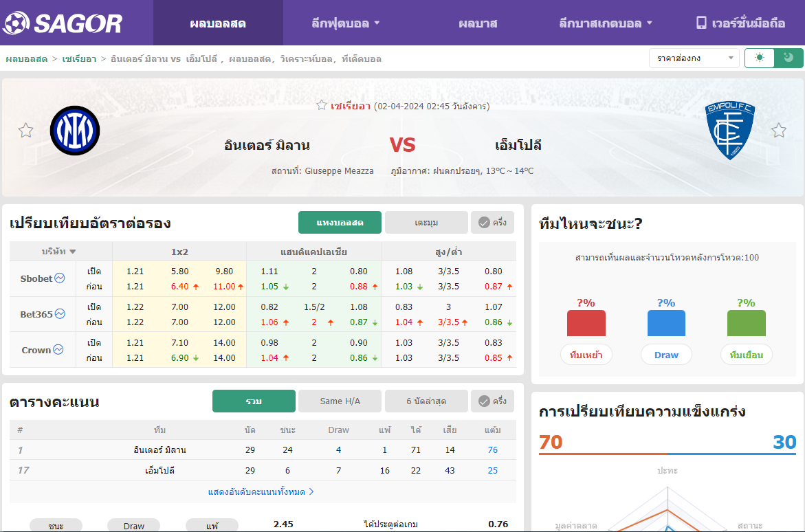The height and width of the screenshot is (532, 805).
Task: Click the SAGOR logo
Action: (x=62, y=23)
